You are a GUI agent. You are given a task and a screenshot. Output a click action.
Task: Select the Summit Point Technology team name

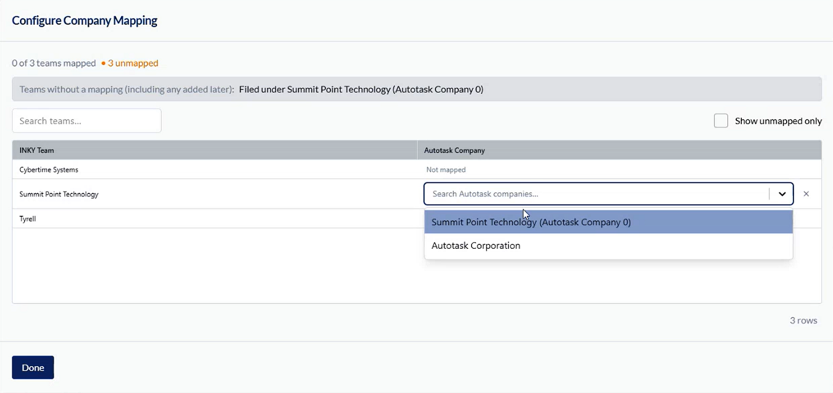(x=59, y=194)
